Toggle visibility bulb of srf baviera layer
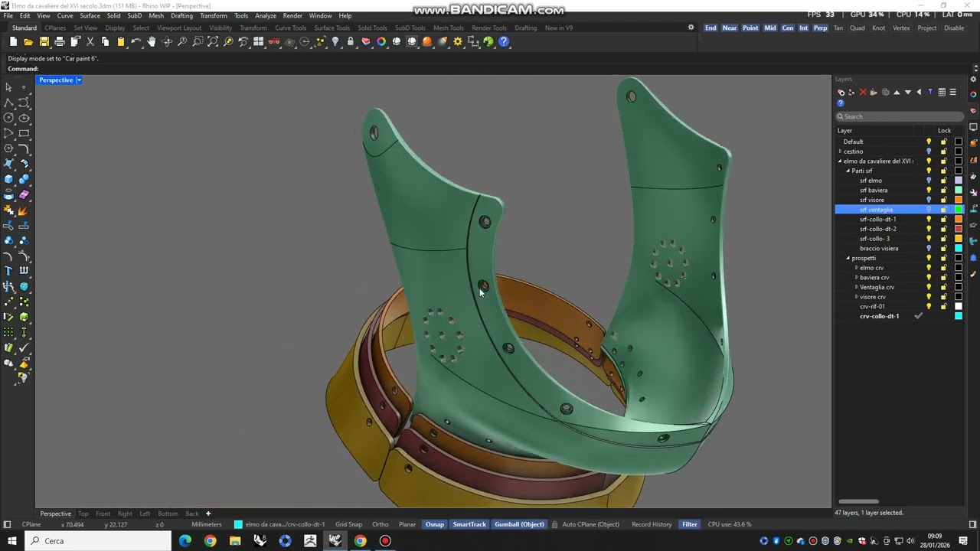980x551 pixels. pos(929,191)
